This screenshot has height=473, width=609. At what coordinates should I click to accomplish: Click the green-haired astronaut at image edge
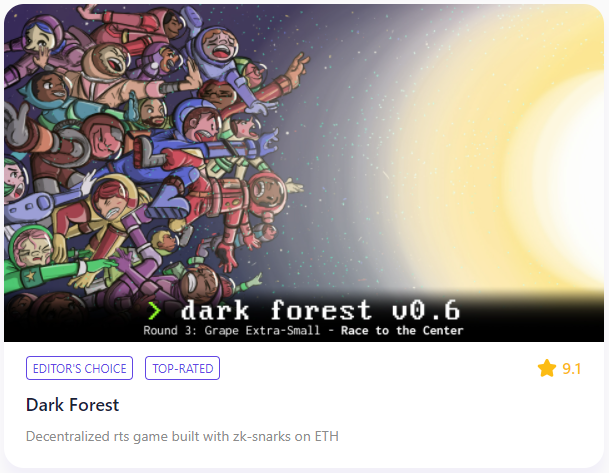(16, 181)
